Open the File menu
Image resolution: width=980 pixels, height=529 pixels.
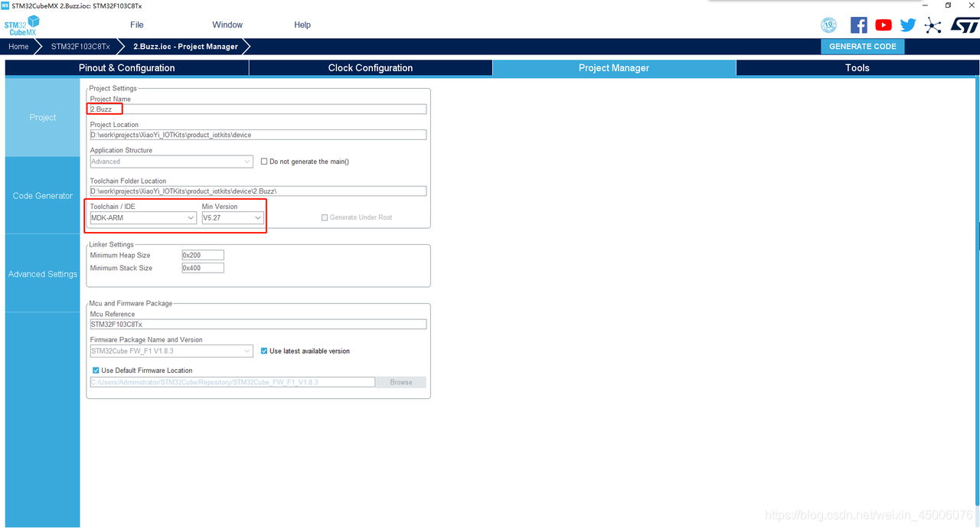[x=137, y=24]
